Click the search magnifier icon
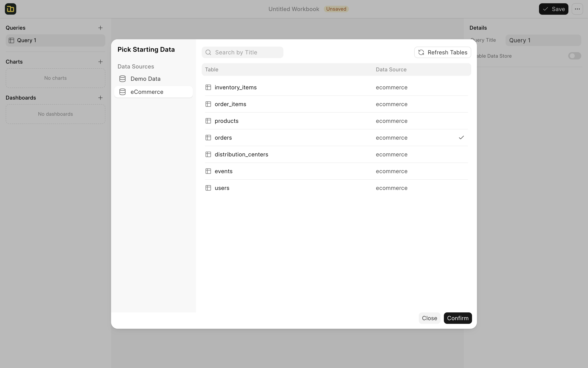The height and width of the screenshot is (368, 588). point(208,52)
